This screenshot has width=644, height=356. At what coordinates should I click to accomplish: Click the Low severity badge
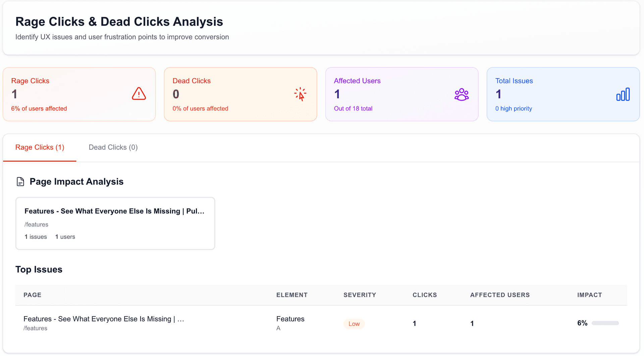(354, 324)
